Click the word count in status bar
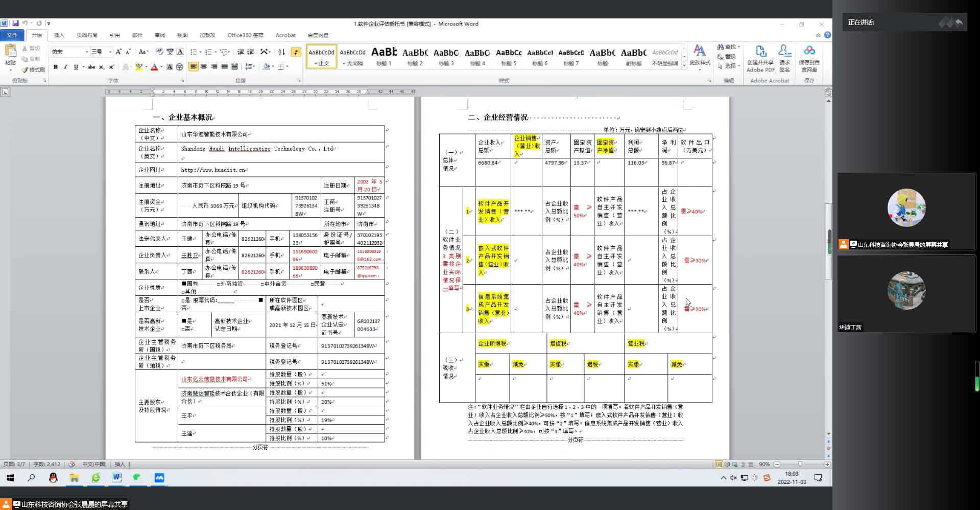Viewport: 980px width, 510px height. pyautogui.click(x=46, y=465)
